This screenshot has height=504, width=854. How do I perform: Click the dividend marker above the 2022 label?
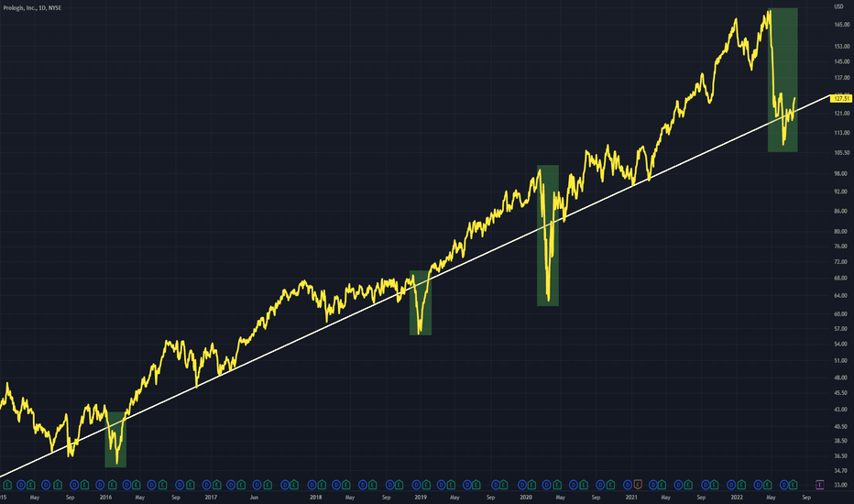point(731,485)
